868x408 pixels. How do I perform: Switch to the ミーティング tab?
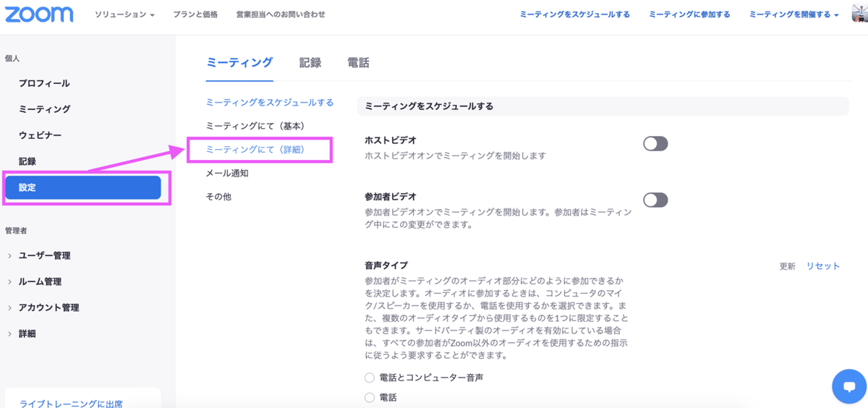click(x=239, y=63)
